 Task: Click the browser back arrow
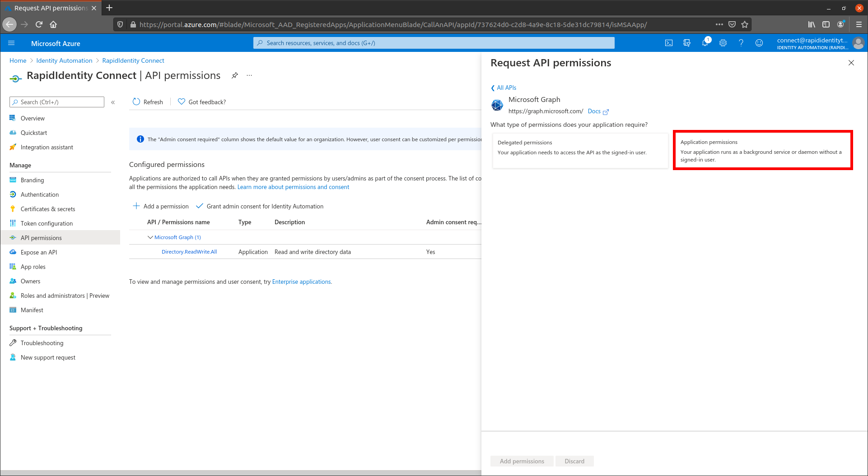pyautogui.click(x=9, y=24)
